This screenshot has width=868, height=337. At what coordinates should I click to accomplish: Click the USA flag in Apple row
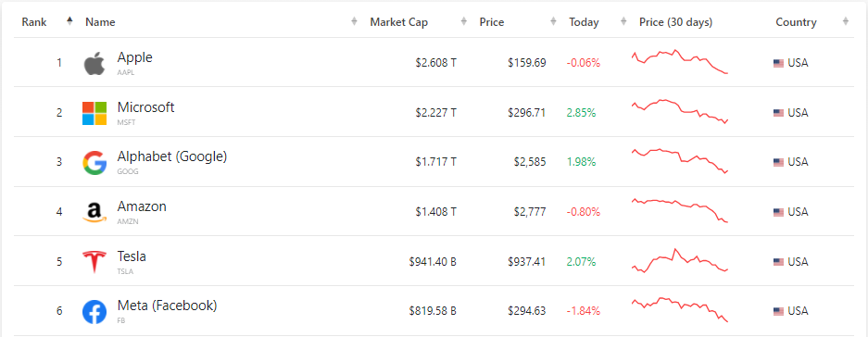point(778,63)
